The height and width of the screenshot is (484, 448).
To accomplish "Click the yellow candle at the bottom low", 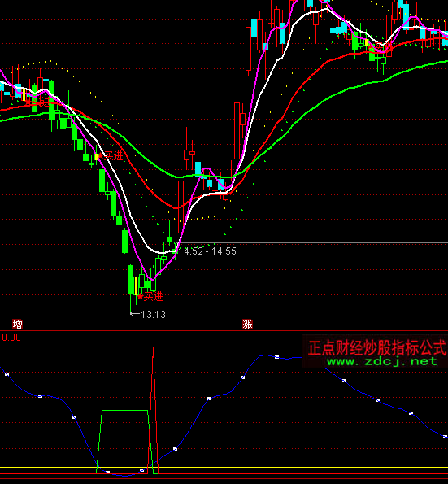I will pyautogui.click(x=136, y=286).
